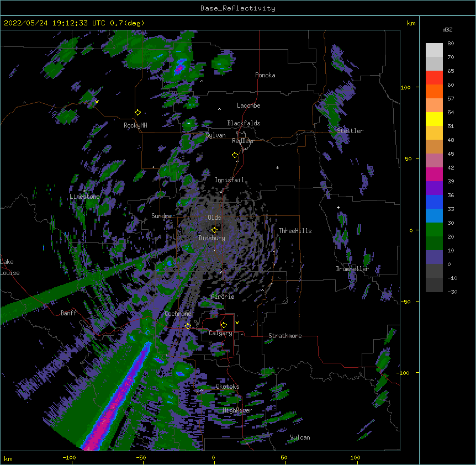Click the 100 tick on the right axis

point(405,87)
